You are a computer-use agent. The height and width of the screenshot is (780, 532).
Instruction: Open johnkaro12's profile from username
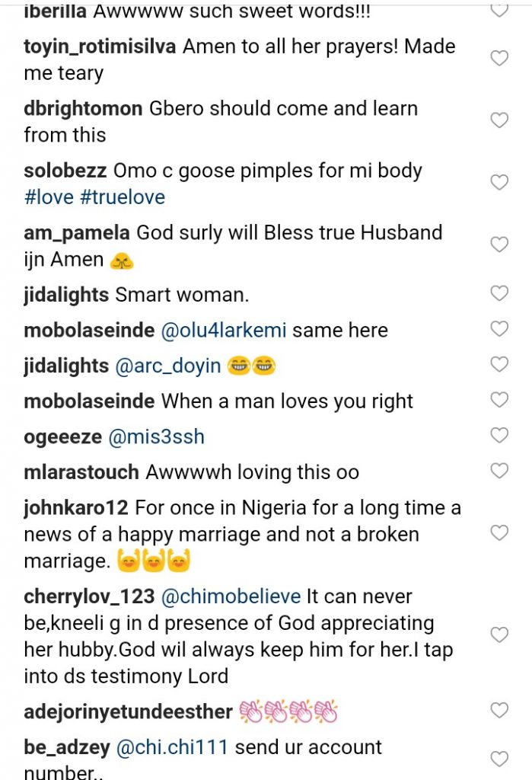tap(77, 507)
